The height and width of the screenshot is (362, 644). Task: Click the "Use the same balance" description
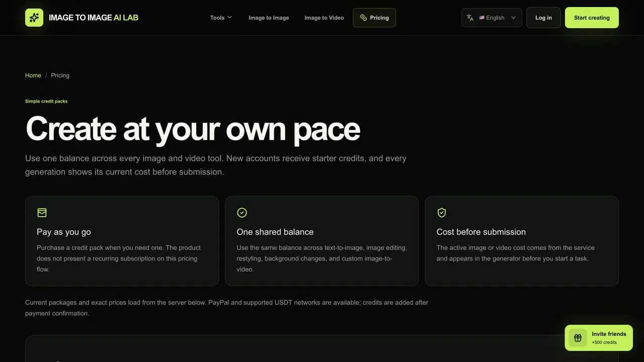(x=322, y=258)
